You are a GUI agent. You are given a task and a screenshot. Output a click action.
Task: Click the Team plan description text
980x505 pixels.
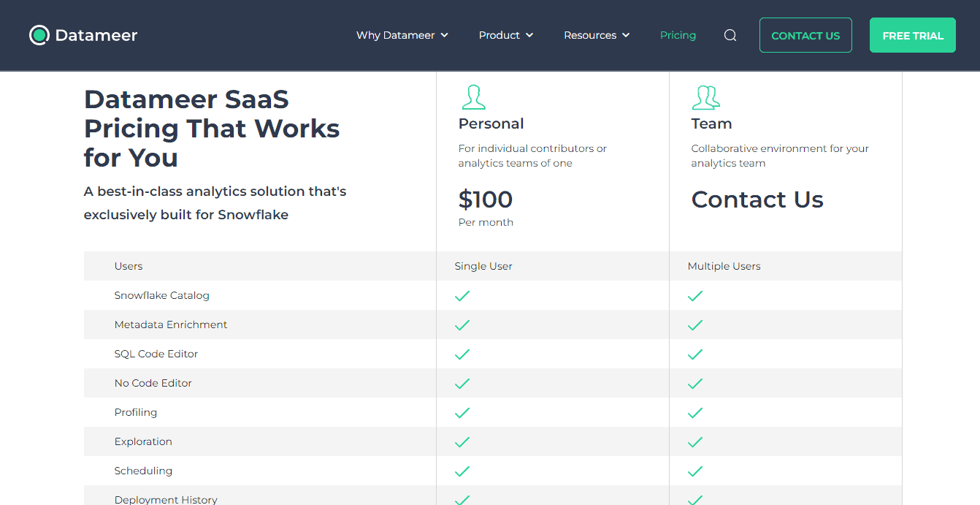780,156
